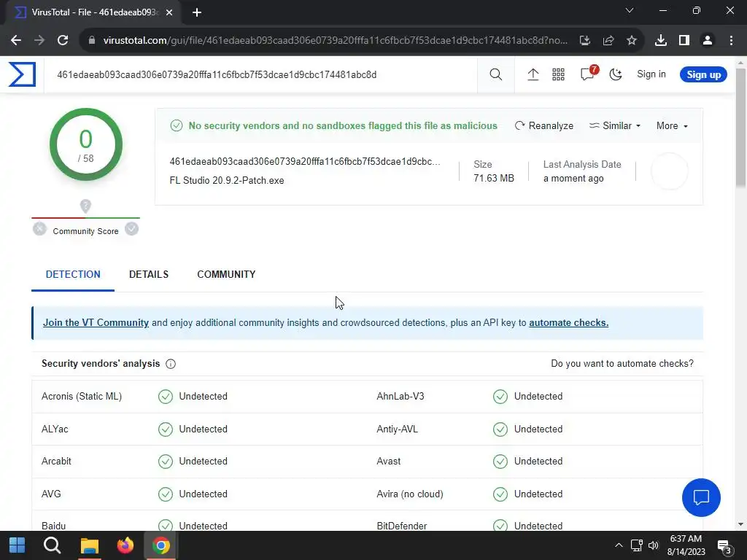Click the automate checks link
The width and height of the screenshot is (747, 560).
point(568,322)
